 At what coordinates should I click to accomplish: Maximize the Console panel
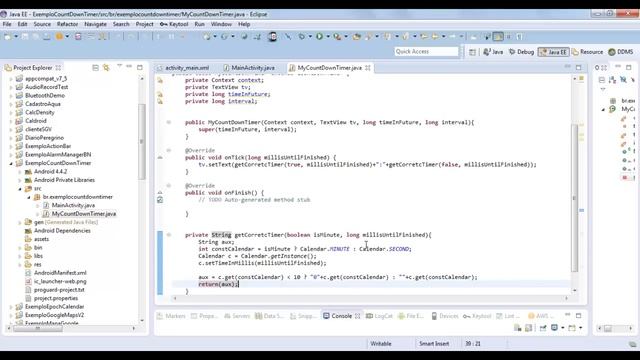tap(578, 316)
